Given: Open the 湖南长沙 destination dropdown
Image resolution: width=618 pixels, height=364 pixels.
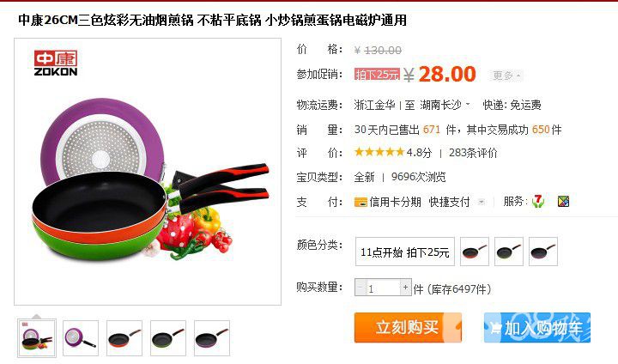Looking at the screenshot, I should [x=445, y=105].
